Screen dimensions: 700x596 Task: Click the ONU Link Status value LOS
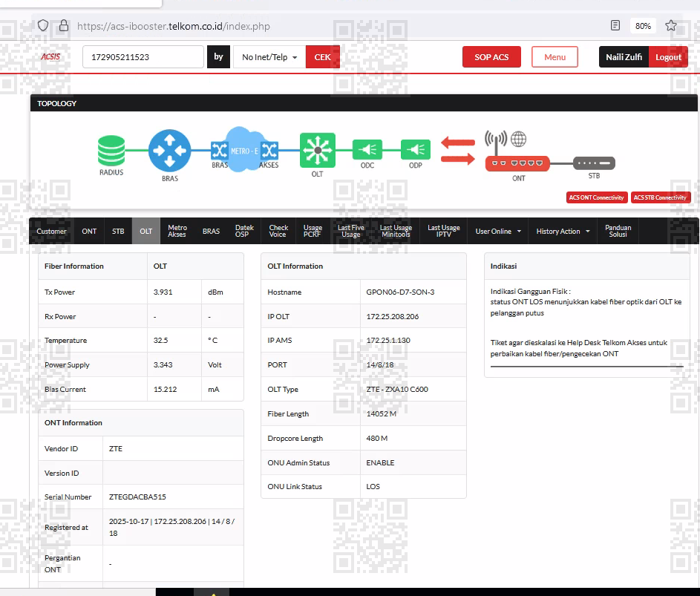click(x=373, y=487)
